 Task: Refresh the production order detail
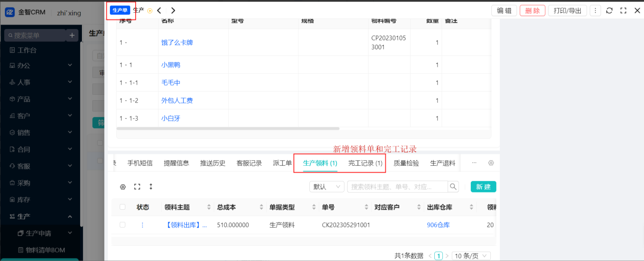tap(609, 11)
